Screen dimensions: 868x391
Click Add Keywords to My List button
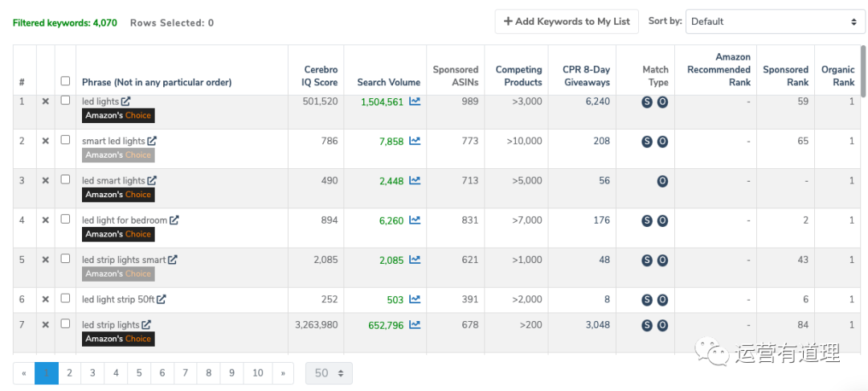[567, 22]
